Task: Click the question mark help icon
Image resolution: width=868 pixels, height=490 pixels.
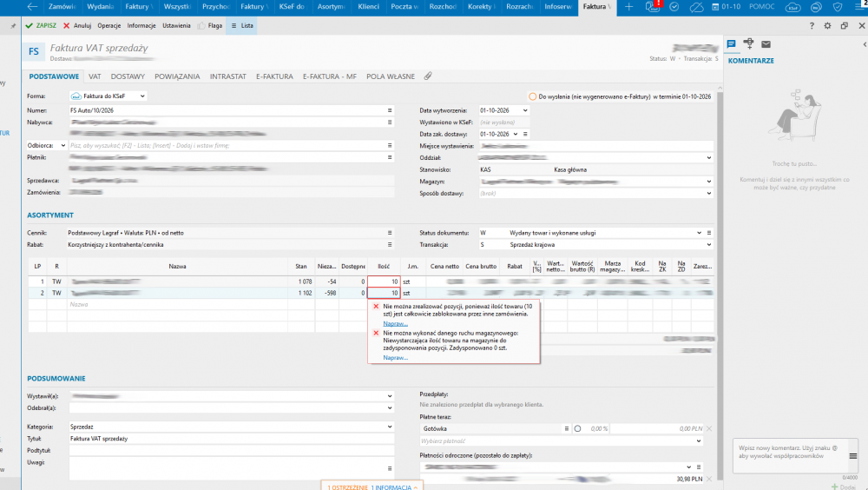Action: coord(812,25)
